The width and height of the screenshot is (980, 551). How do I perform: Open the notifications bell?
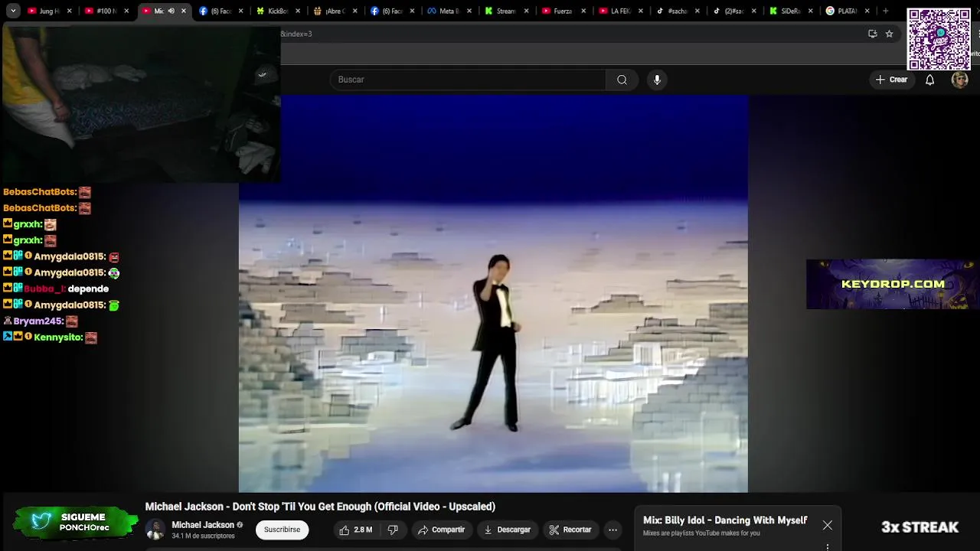coord(929,80)
